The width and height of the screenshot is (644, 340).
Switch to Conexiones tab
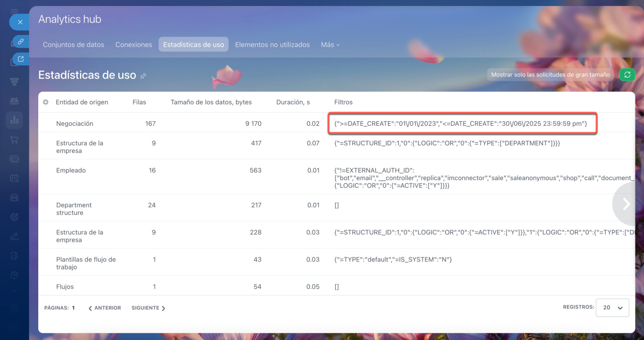pyautogui.click(x=133, y=45)
